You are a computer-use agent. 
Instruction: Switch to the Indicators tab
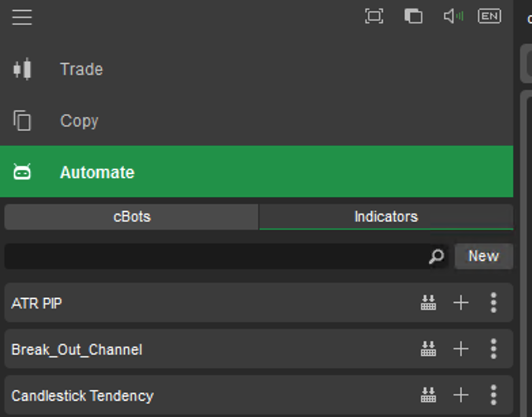pyautogui.click(x=385, y=217)
